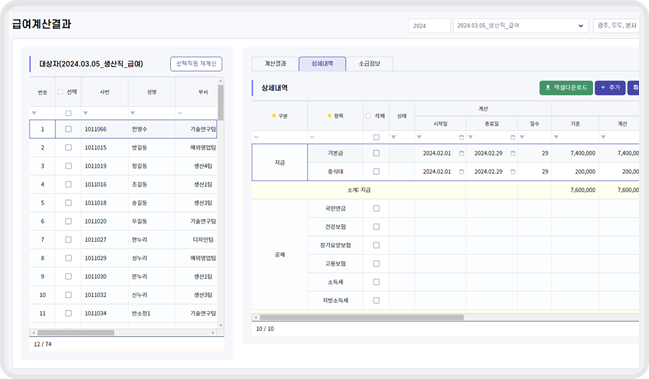Select employee row with 사번 1011032

tap(123, 295)
